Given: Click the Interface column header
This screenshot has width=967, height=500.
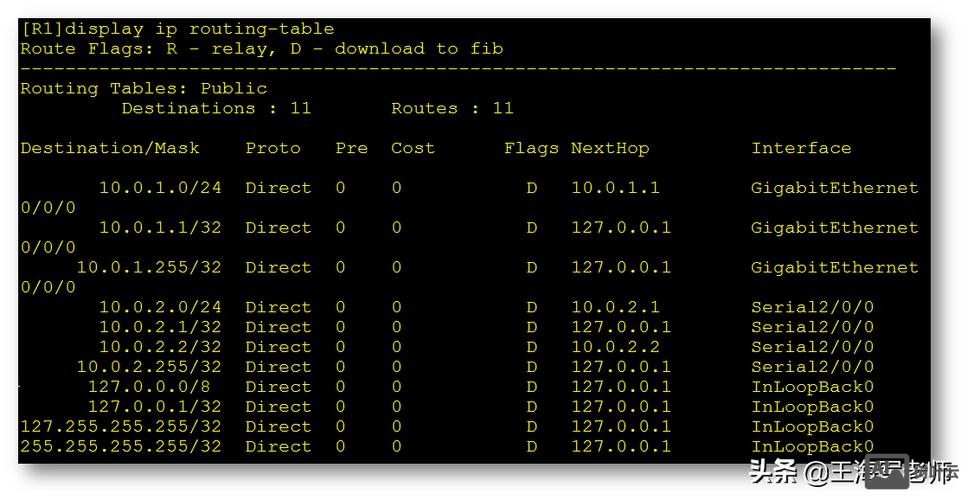Looking at the screenshot, I should (x=801, y=148).
